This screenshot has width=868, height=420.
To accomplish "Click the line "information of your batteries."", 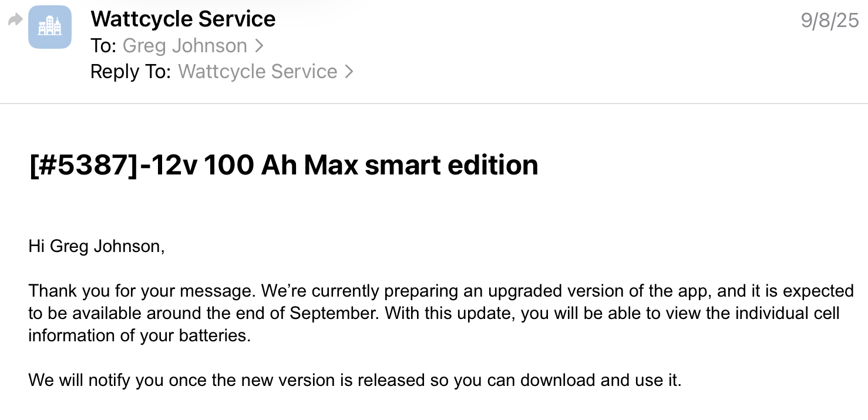I will tap(139, 335).
